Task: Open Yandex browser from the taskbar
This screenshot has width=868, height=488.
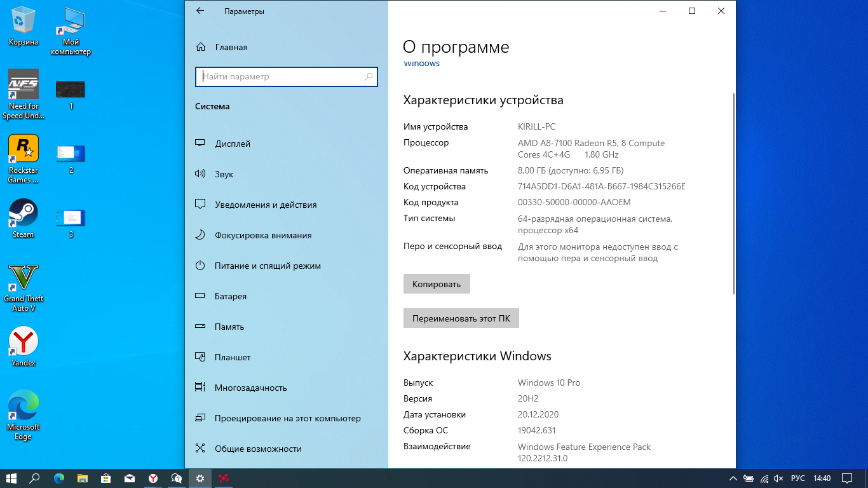Action: 153,478
